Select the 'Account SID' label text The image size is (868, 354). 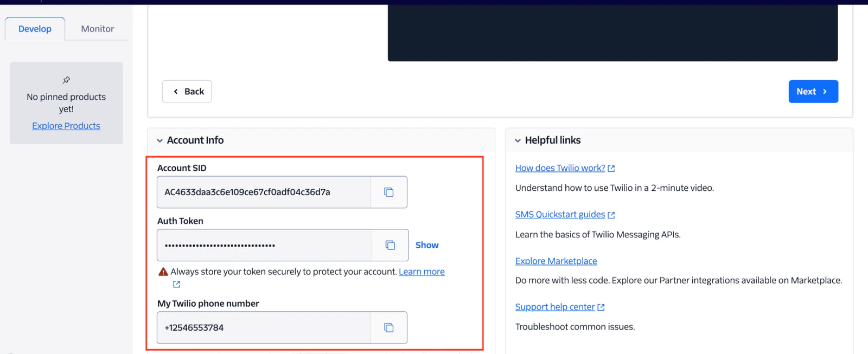(x=182, y=168)
